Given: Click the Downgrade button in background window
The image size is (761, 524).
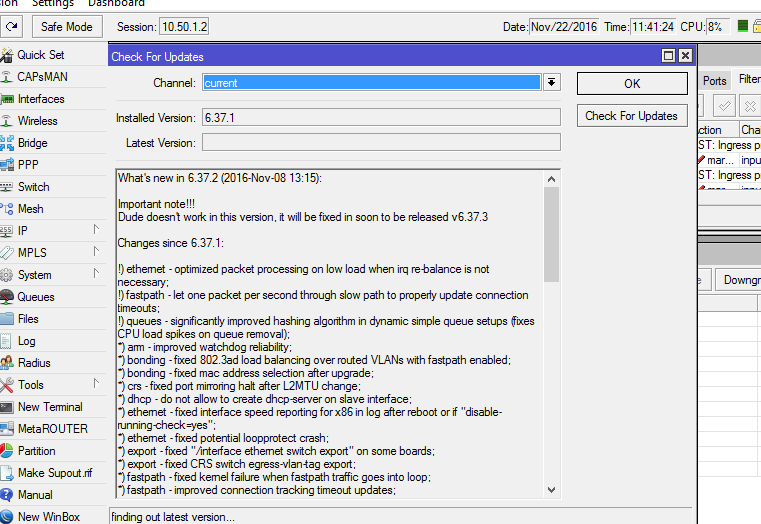Looking at the screenshot, I should pos(739,280).
